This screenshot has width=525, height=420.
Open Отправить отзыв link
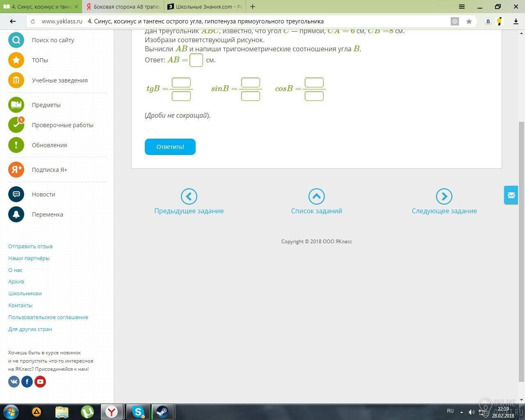tap(30, 247)
